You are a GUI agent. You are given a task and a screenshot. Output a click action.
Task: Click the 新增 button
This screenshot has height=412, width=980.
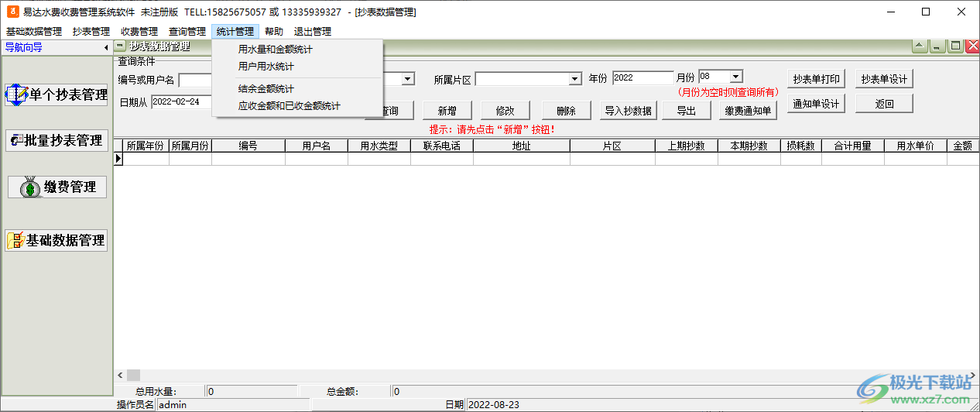(447, 111)
